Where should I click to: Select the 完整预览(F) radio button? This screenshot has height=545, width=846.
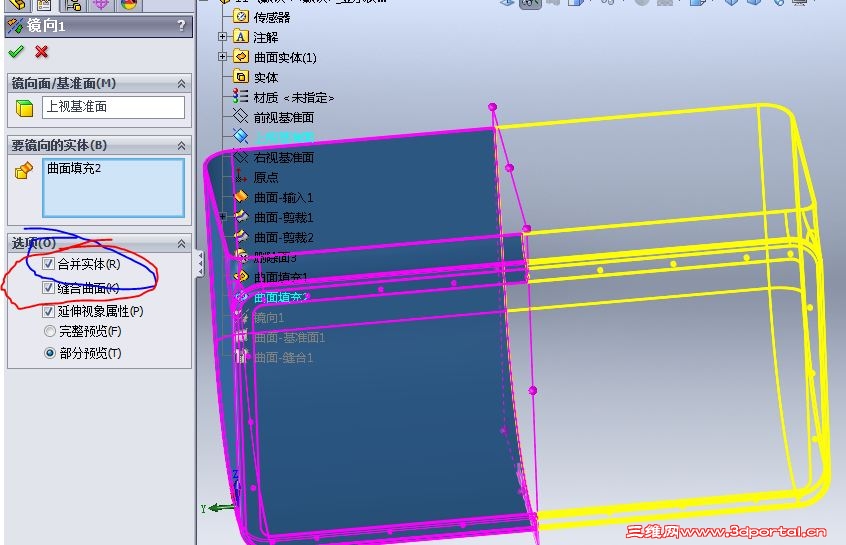coord(50,331)
